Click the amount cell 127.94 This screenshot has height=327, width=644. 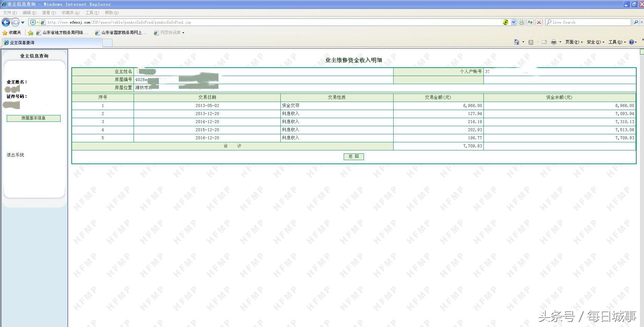pos(438,113)
